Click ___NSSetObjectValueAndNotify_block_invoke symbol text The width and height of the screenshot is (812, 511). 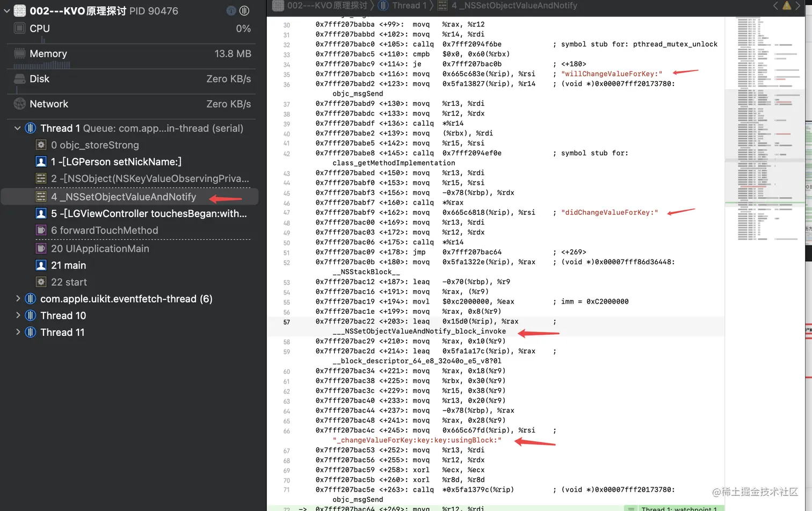point(419,331)
